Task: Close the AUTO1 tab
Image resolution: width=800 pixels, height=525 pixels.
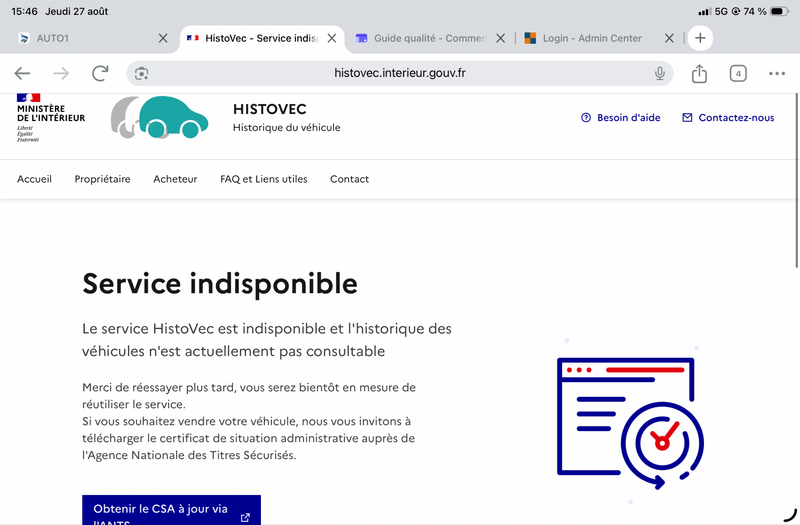Action: coord(163,38)
